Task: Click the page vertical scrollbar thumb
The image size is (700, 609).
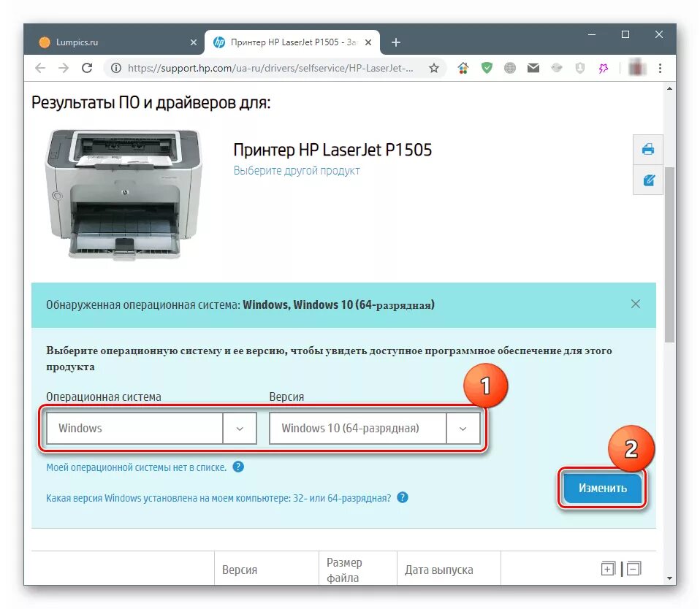Action: coord(669,254)
